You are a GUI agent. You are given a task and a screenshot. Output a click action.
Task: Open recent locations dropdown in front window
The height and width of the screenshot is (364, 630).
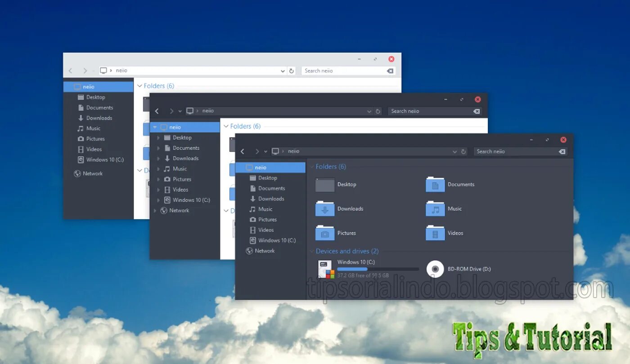pyautogui.click(x=265, y=151)
